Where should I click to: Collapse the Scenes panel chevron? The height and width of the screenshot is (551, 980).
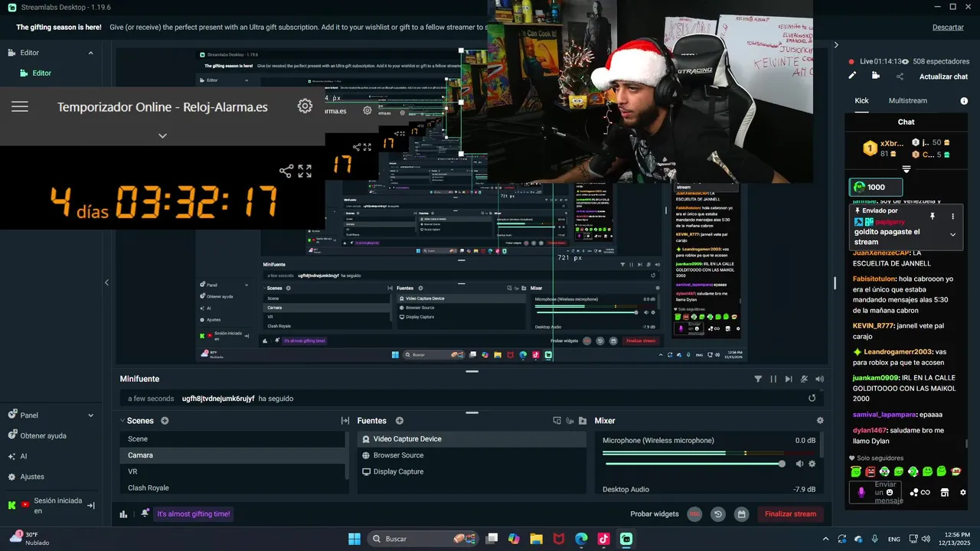pyautogui.click(x=122, y=421)
